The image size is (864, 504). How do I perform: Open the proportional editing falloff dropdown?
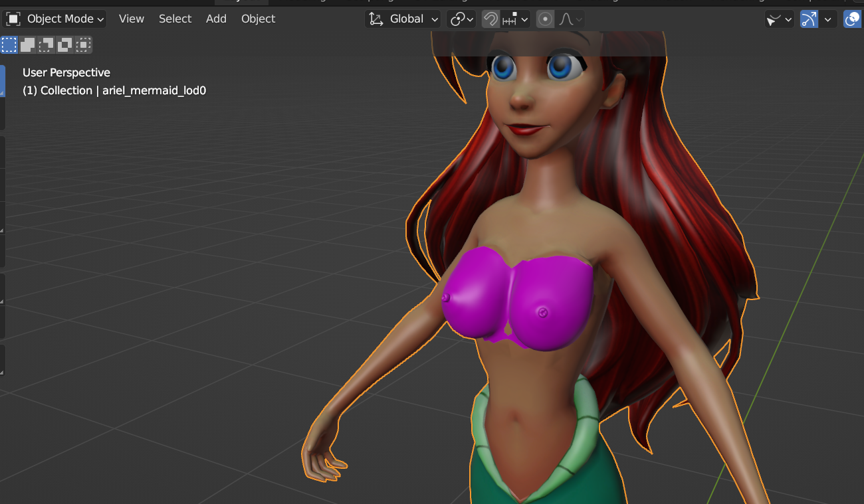coord(570,19)
